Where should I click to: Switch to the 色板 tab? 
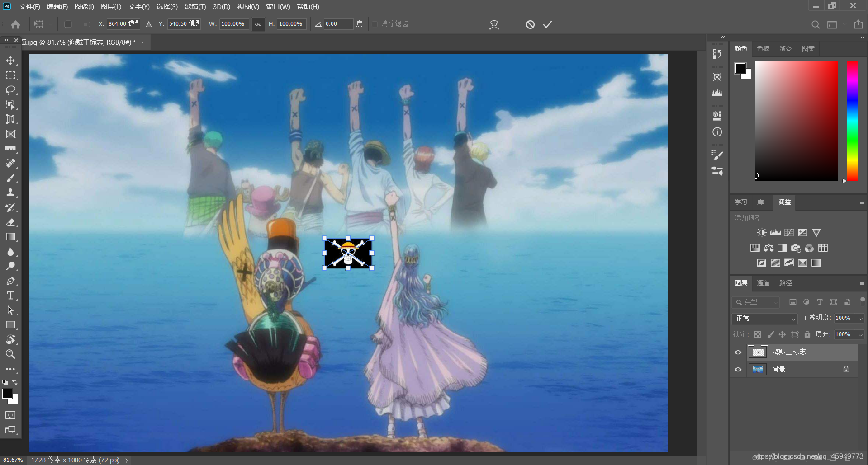763,49
